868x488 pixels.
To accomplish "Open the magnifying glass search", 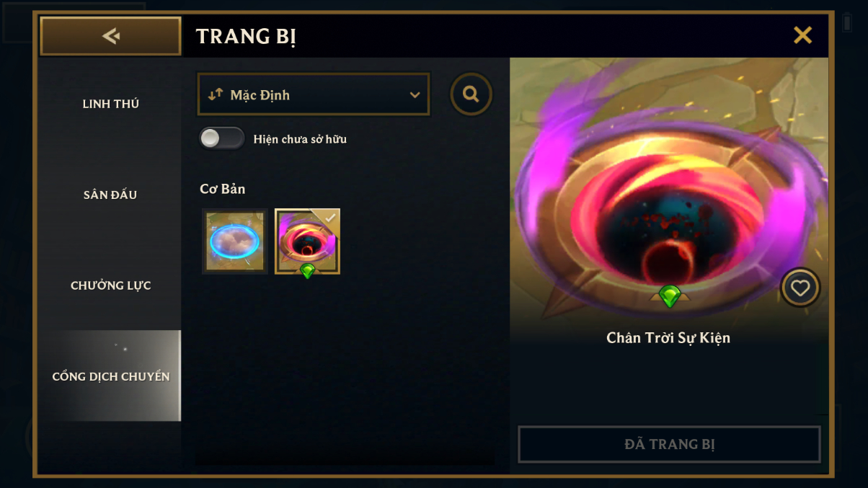I will tap(471, 94).
